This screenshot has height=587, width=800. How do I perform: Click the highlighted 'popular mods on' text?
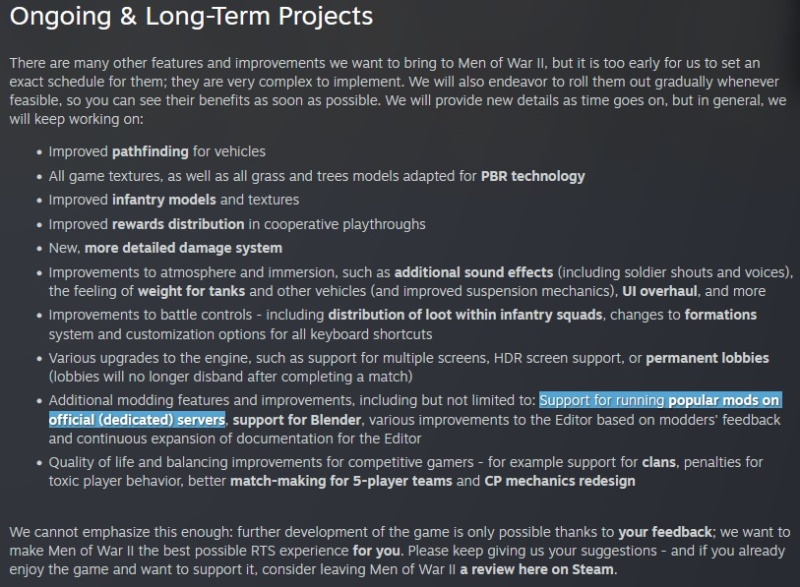coord(724,400)
